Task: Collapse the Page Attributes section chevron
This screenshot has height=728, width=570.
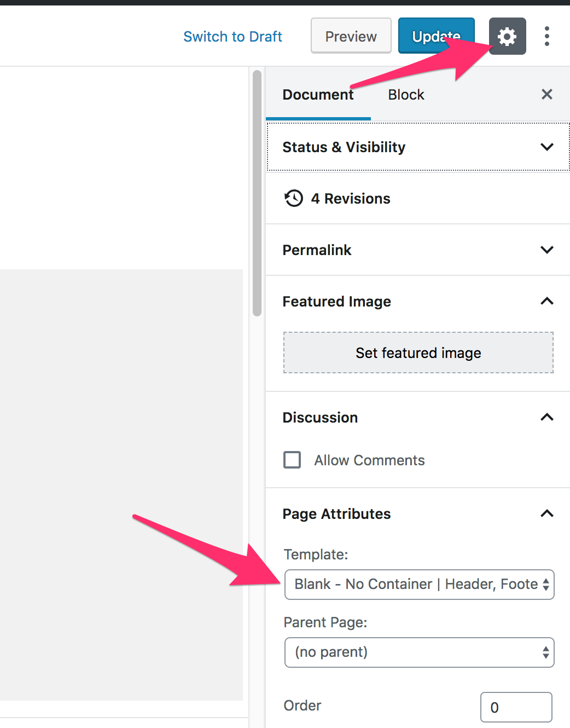Action: 546,514
